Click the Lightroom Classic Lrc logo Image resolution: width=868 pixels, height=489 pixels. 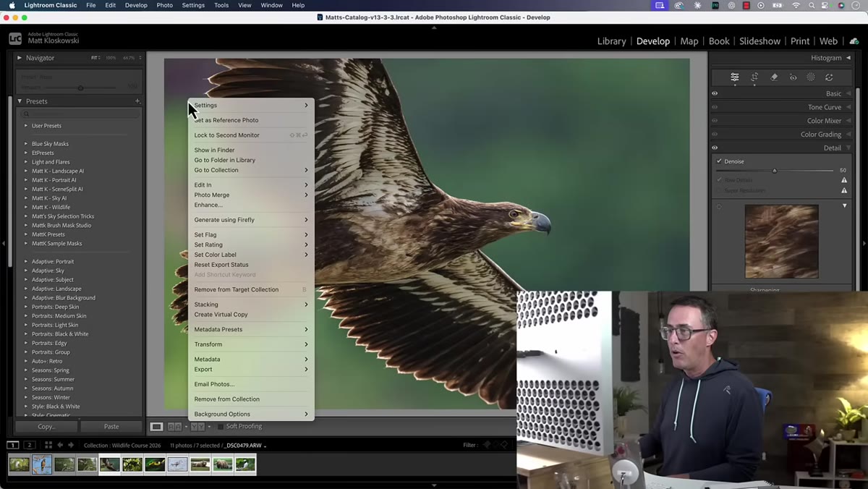click(x=15, y=39)
